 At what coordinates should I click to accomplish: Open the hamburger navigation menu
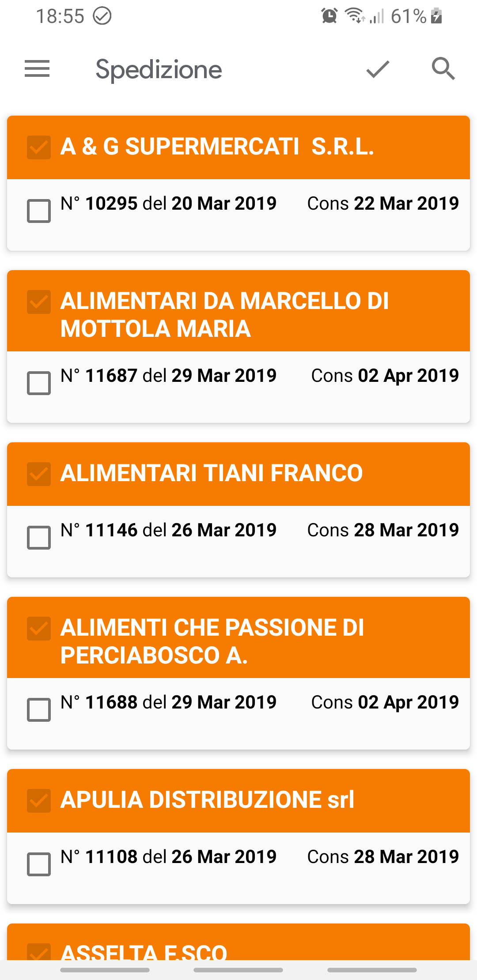[37, 69]
